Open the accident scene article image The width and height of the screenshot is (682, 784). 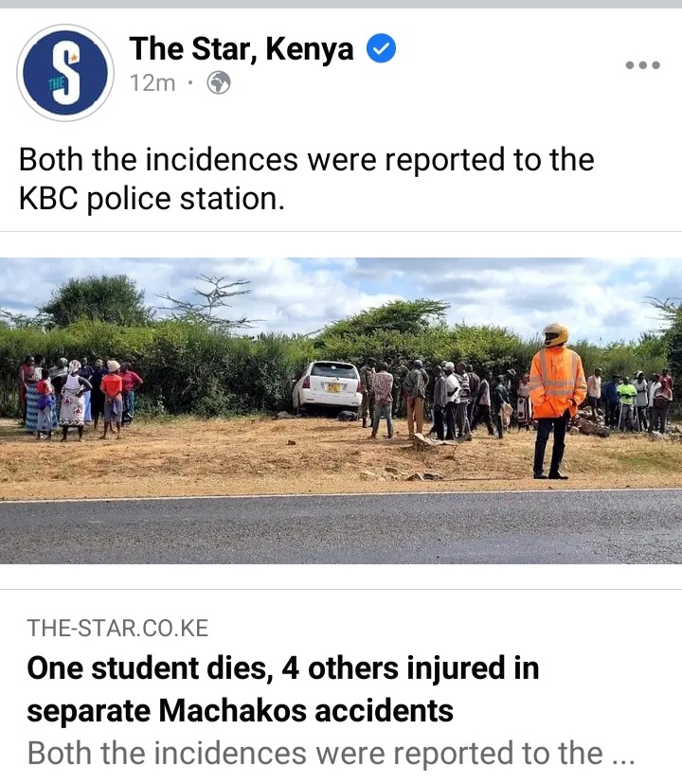click(x=341, y=411)
